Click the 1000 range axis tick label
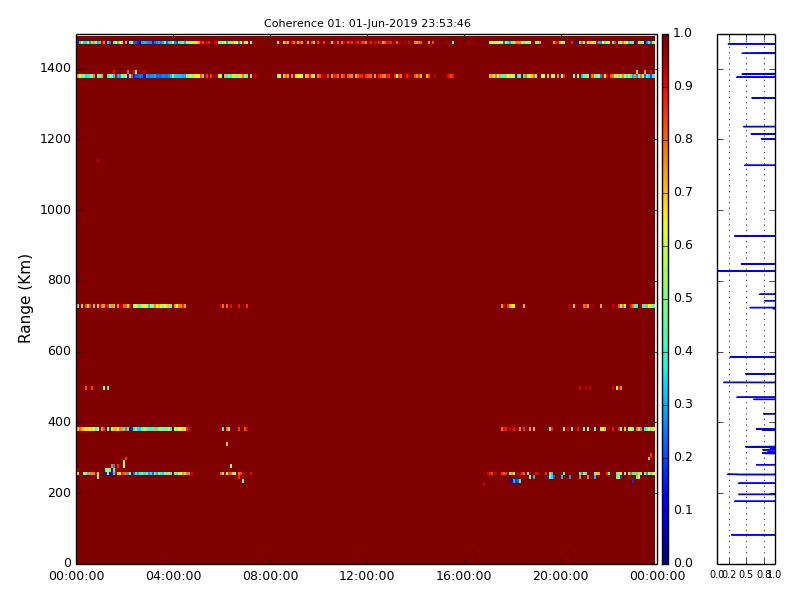Screen dimensions: 800x600 click(56, 210)
